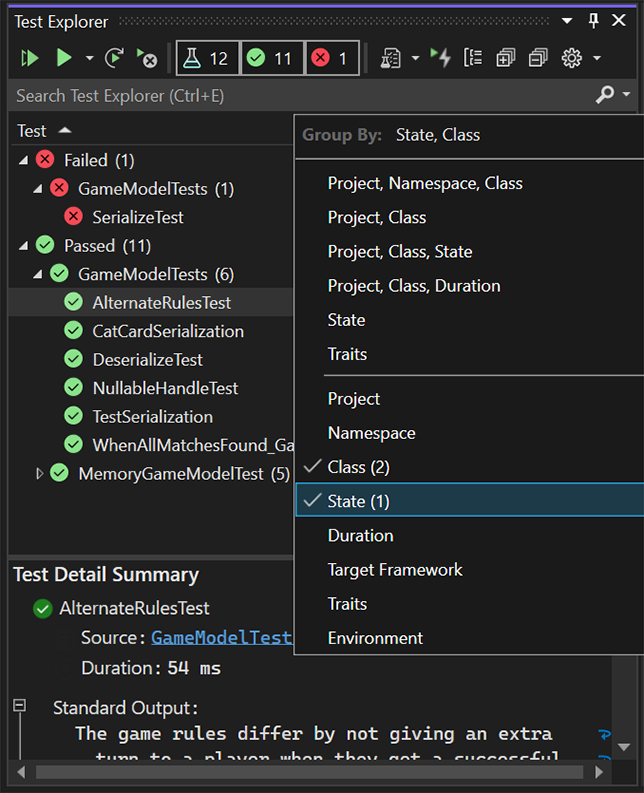644x793 pixels.
Task: Uncheck the State (1) group-by option
Action: tap(469, 501)
